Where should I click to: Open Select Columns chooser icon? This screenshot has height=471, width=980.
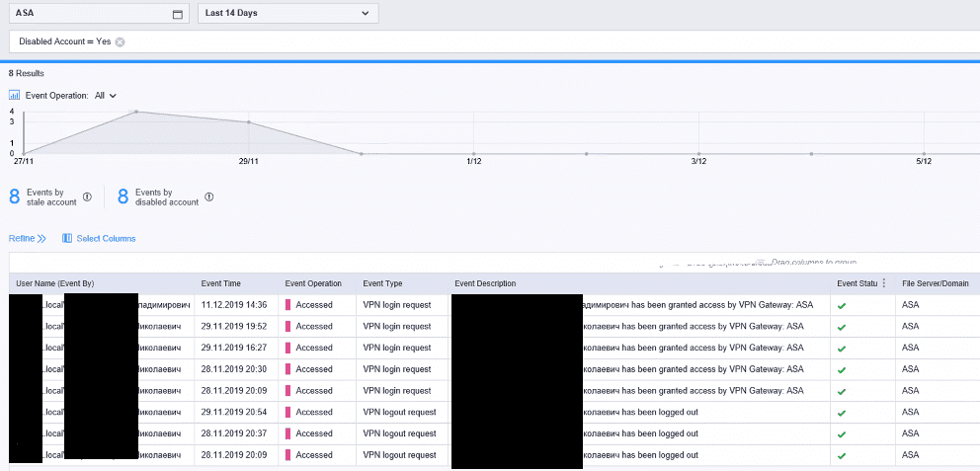67,239
